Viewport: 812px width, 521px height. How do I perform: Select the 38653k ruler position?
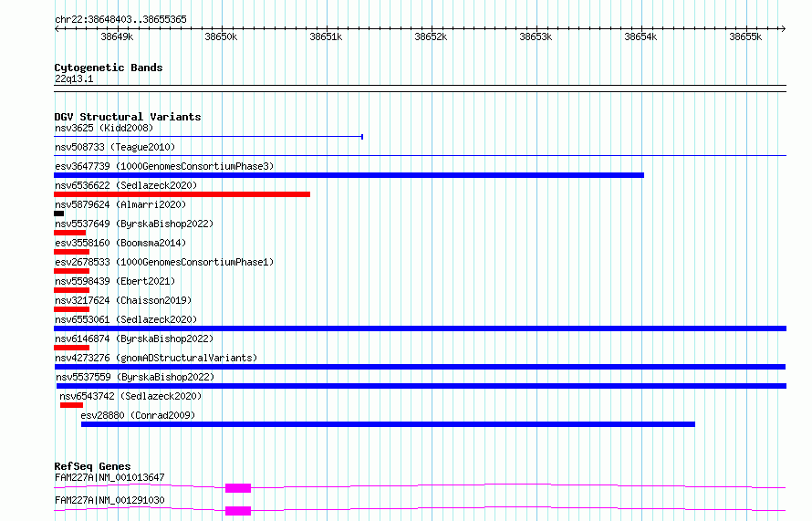click(x=536, y=36)
